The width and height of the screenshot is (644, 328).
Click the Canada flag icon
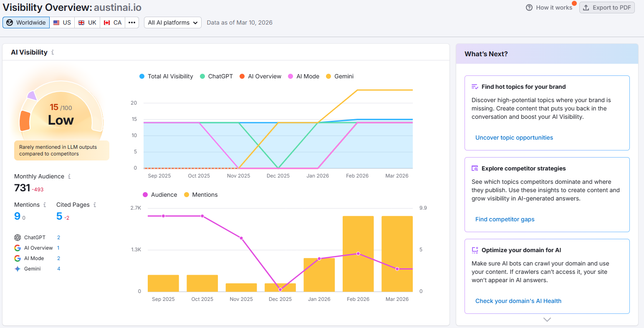pyautogui.click(x=107, y=23)
